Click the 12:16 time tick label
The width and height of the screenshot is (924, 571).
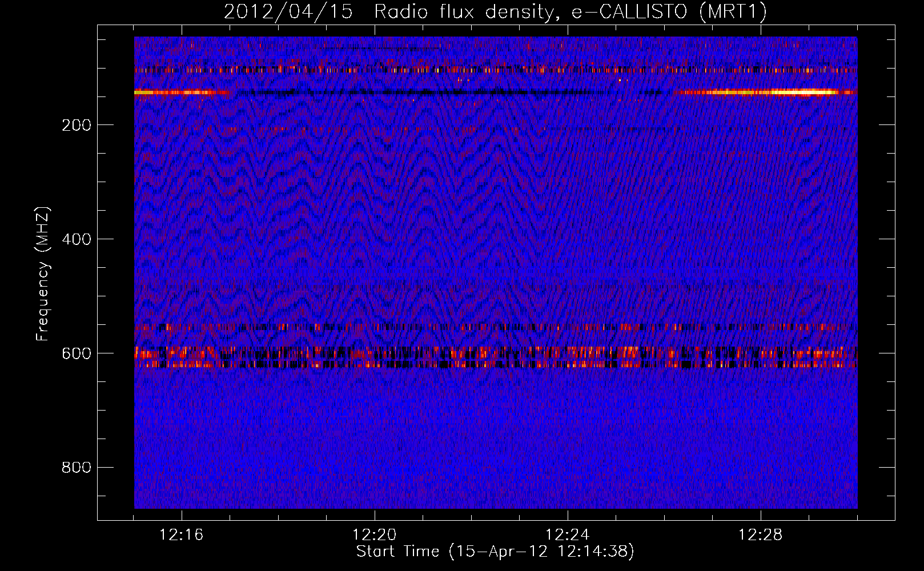tap(181, 535)
